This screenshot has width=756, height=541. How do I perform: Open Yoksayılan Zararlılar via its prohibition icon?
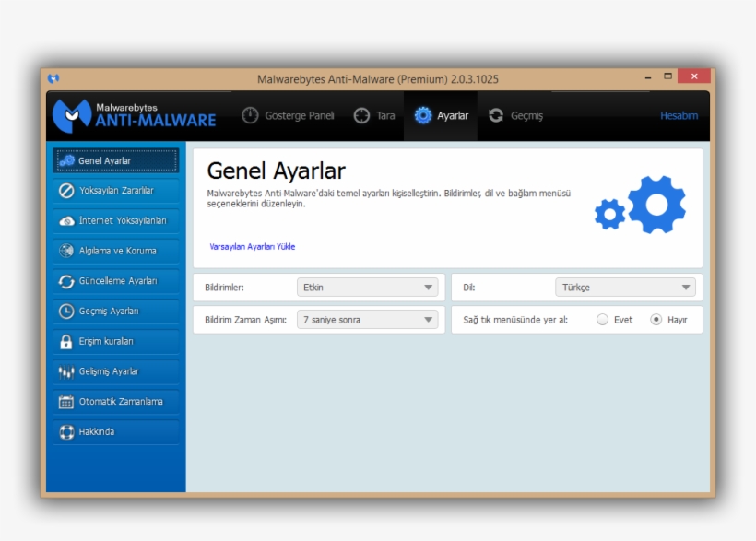65,190
